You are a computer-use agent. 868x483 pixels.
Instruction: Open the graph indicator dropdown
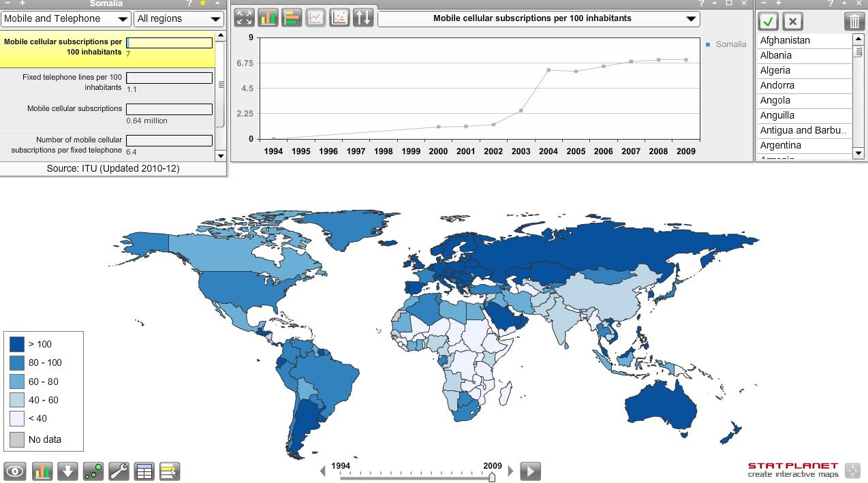coord(538,18)
